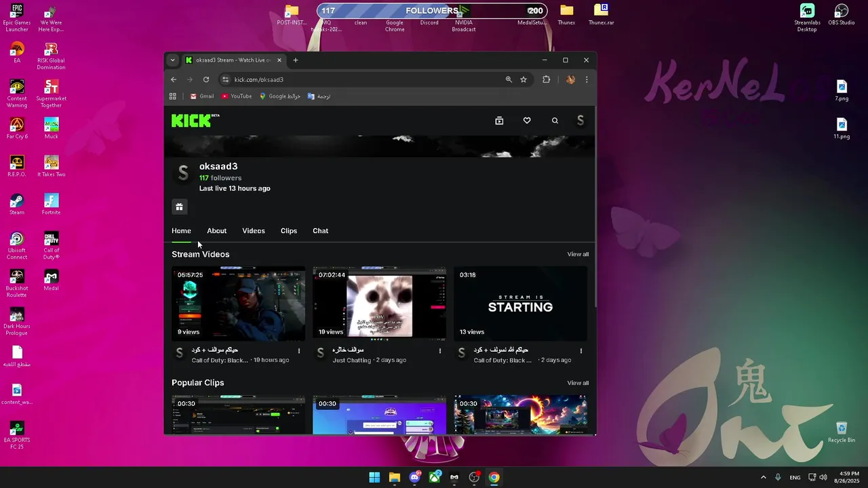Open the ترجمة bookmark
Viewport: 868px width, 488px height.
(319, 96)
